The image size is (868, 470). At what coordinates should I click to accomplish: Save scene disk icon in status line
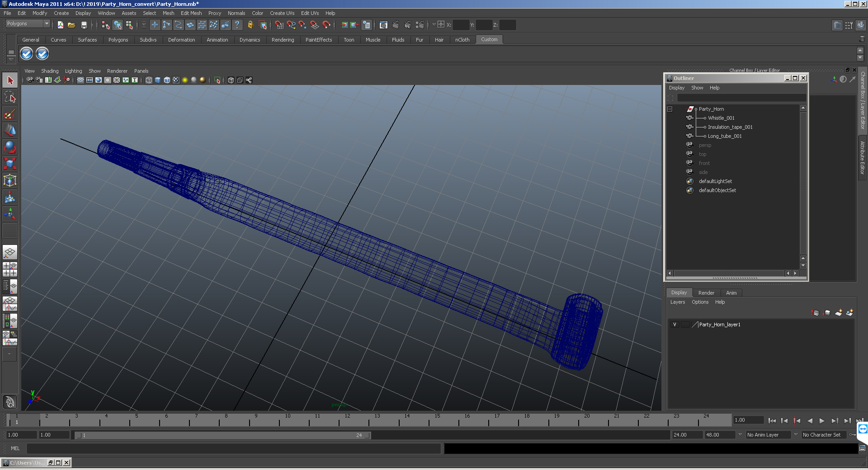click(x=84, y=25)
